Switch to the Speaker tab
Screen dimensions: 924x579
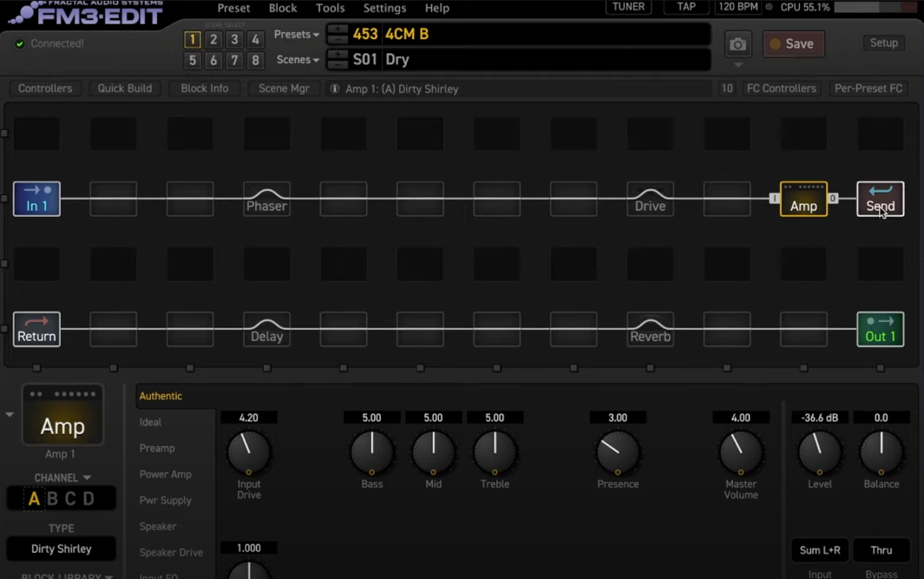[x=157, y=526]
